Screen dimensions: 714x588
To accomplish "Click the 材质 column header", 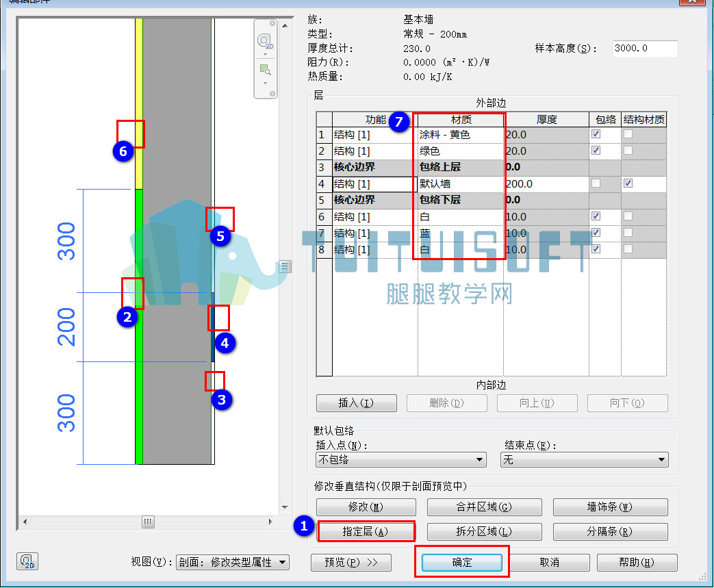I will point(460,120).
